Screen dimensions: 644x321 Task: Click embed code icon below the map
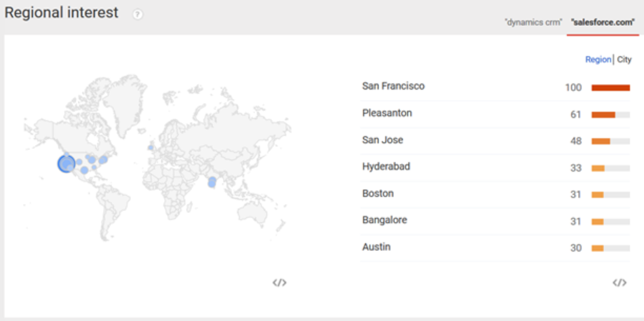click(280, 282)
